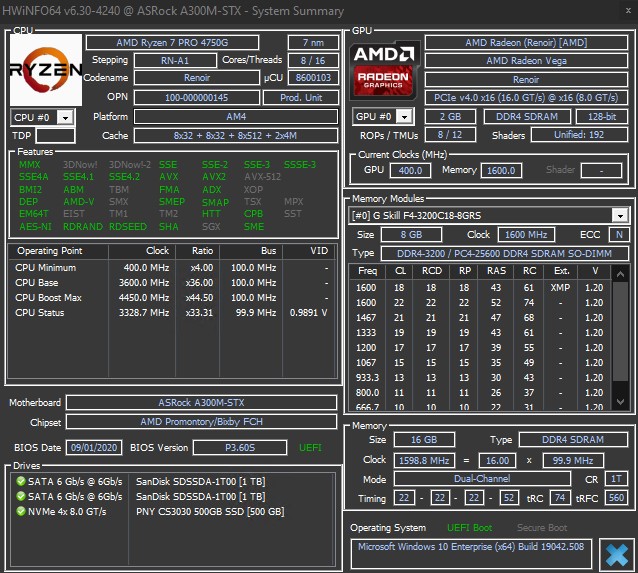This screenshot has width=638, height=573.
Task: Click scroll up arrow in memory timings table
Action: coord(620,274)
